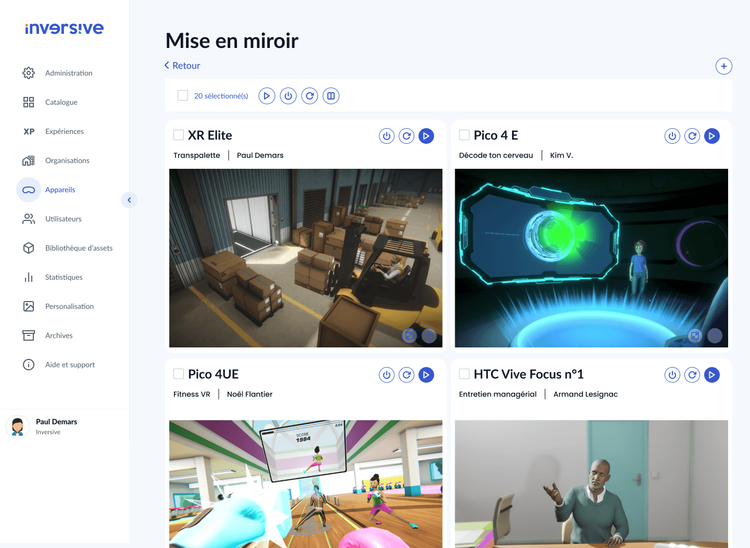This screenshot has width=750, height=548.
Task: Open the Archives box icon
Action: click(x=29, y=335)
